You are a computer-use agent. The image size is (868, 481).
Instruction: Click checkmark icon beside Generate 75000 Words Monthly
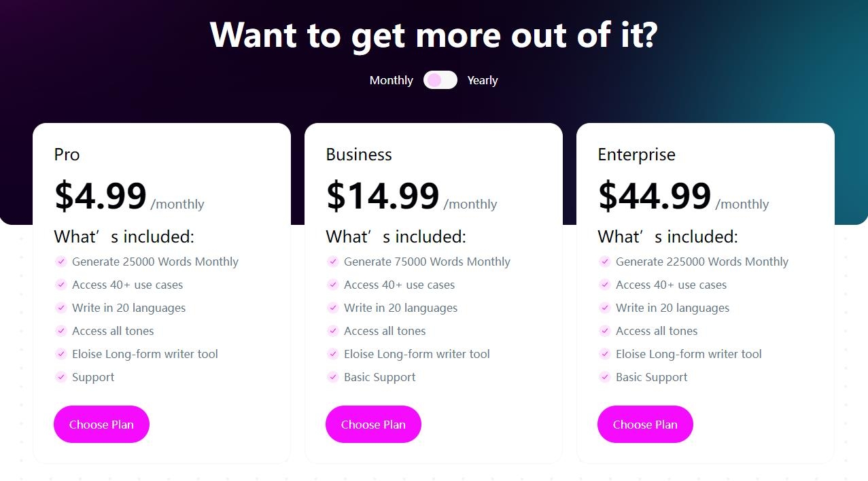pyautogui.click(x=332, y=262)
